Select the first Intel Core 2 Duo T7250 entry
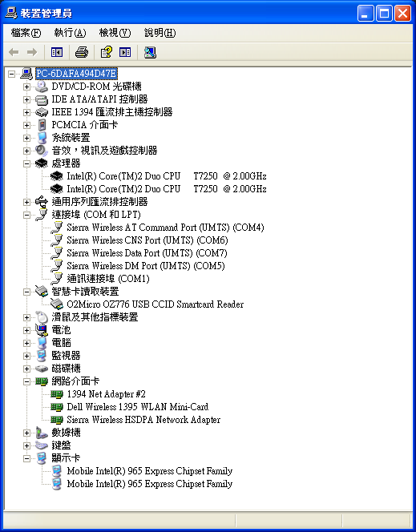This screenshot has width=416, height=532. 167,176
